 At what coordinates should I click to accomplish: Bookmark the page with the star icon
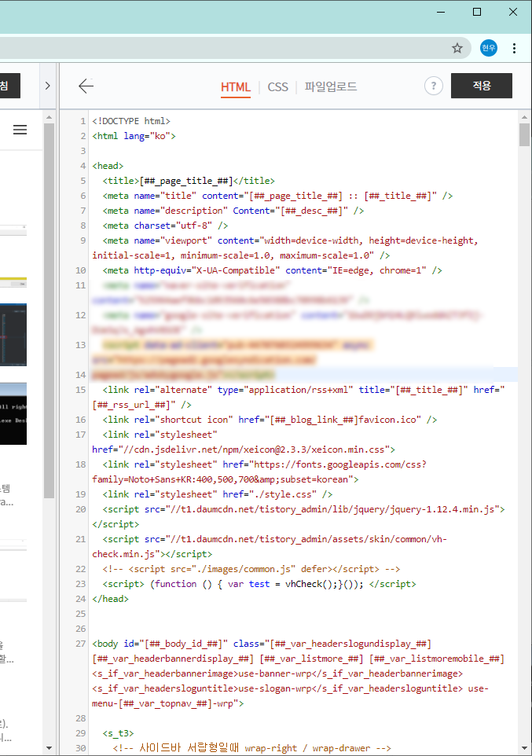[x=457, y=48]
